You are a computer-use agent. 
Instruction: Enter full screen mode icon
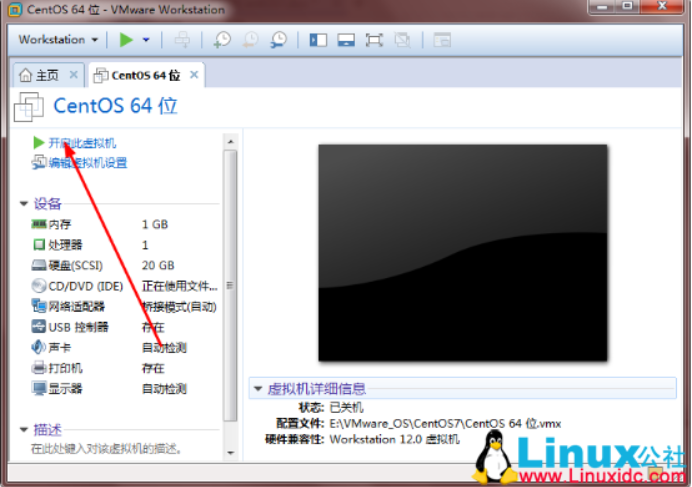(374, 40)
